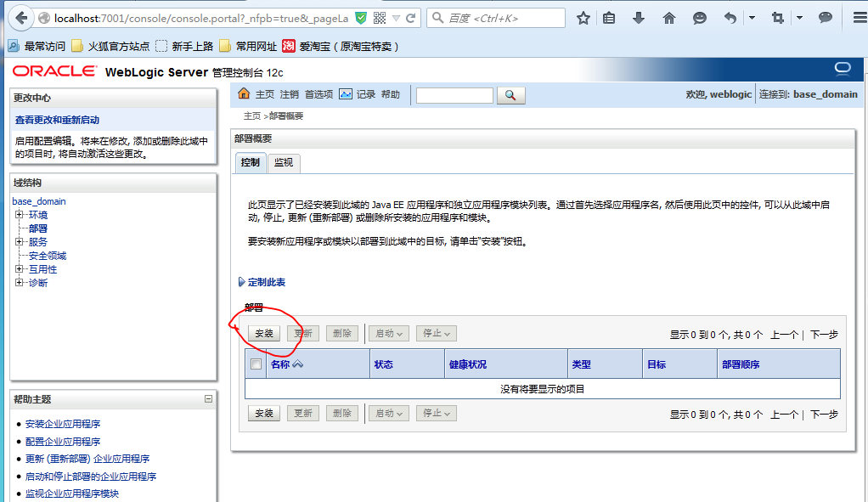
Task: Reload the page with the refresh icon
Action: coord(411,19)
